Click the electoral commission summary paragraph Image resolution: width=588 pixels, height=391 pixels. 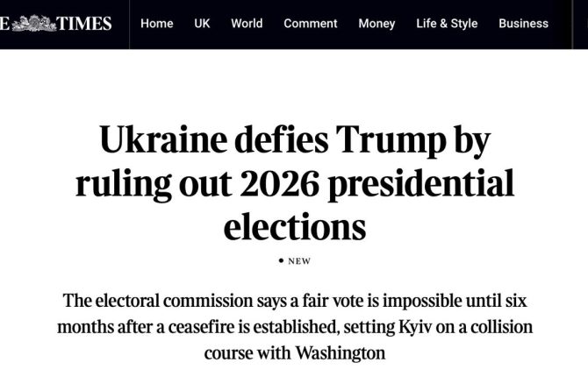point(294,327)
